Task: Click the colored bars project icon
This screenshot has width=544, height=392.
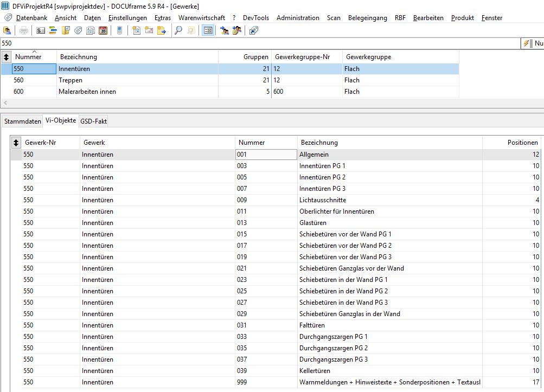Action: [x=53, y=30]
